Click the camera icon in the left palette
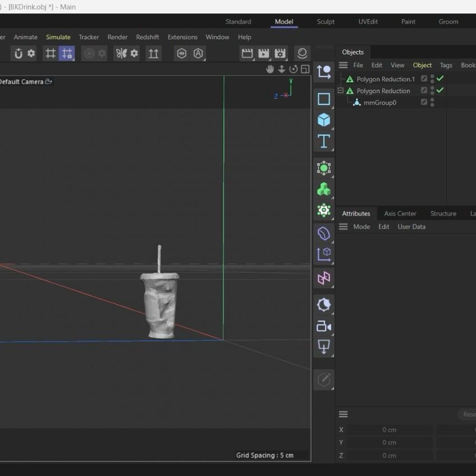Image resolution: width=476 pixels, height=476 pixels. [x=323, y=326]
